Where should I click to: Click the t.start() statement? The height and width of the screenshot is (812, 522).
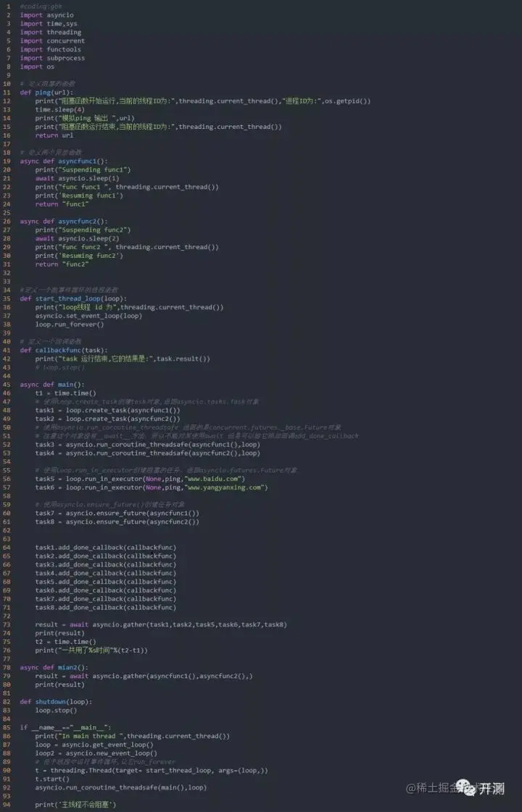coord(52,779)
